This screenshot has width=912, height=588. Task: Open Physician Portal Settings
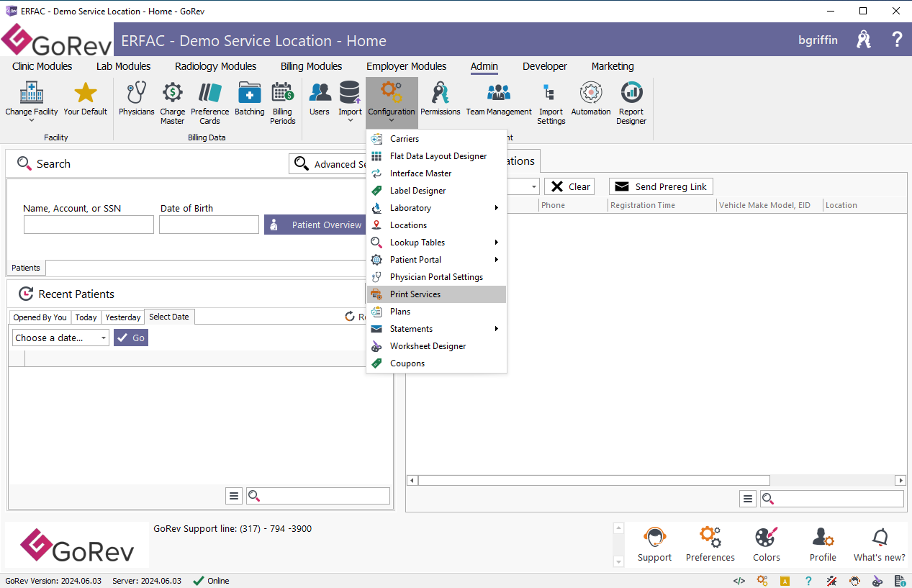[436, 277]
